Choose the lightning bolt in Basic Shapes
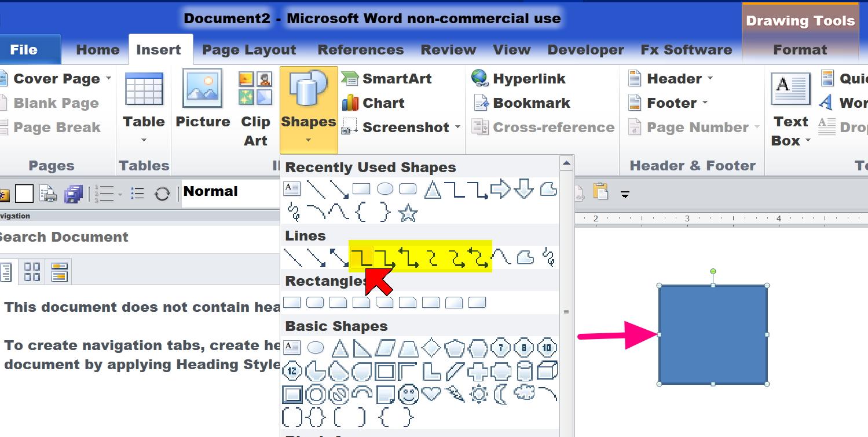 point(455,395)
